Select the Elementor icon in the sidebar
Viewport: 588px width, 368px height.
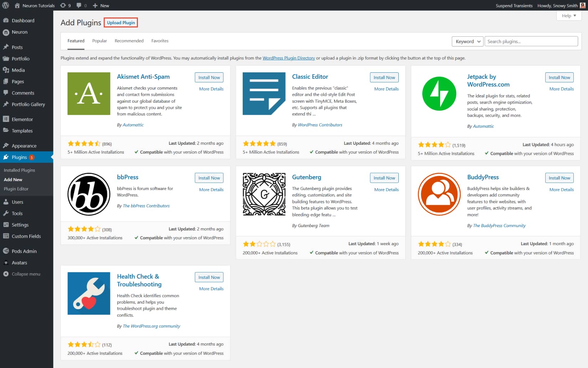[x=6, y=119]
